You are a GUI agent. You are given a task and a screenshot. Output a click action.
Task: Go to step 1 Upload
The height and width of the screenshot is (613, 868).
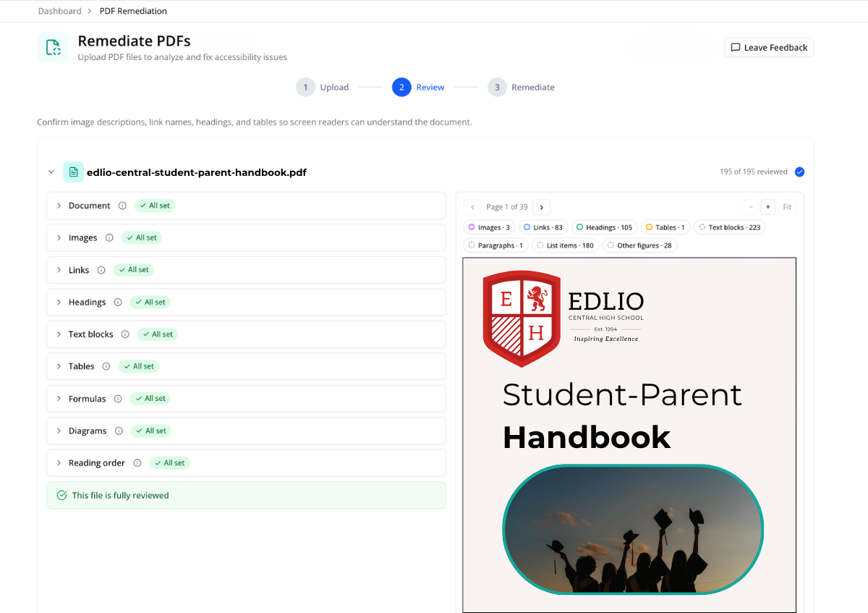click(x=323, y=88)
